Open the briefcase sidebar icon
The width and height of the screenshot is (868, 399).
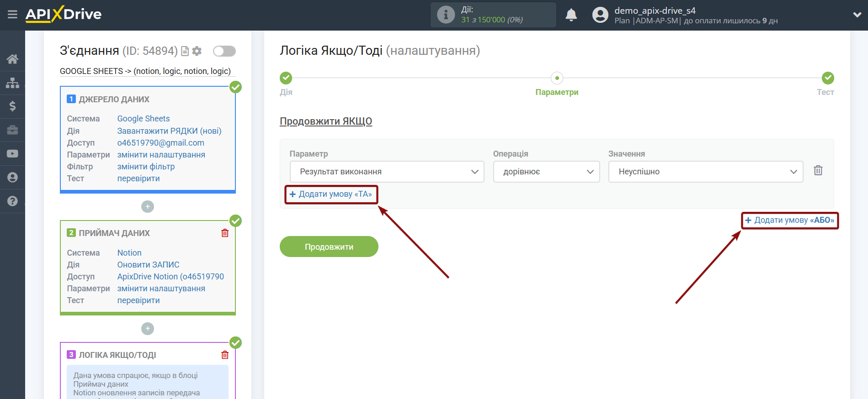pyautogui.click(x=12, y=130)
